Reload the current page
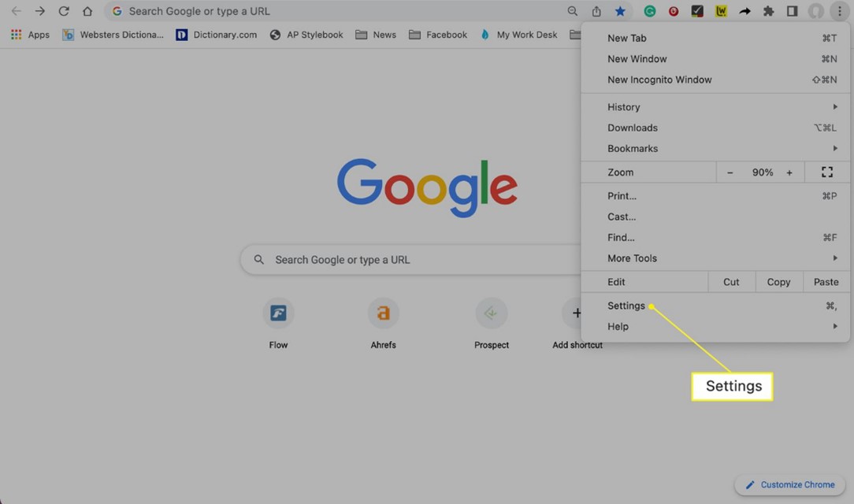Viewport: 854px width, 504px height. (x=64, y=11)
